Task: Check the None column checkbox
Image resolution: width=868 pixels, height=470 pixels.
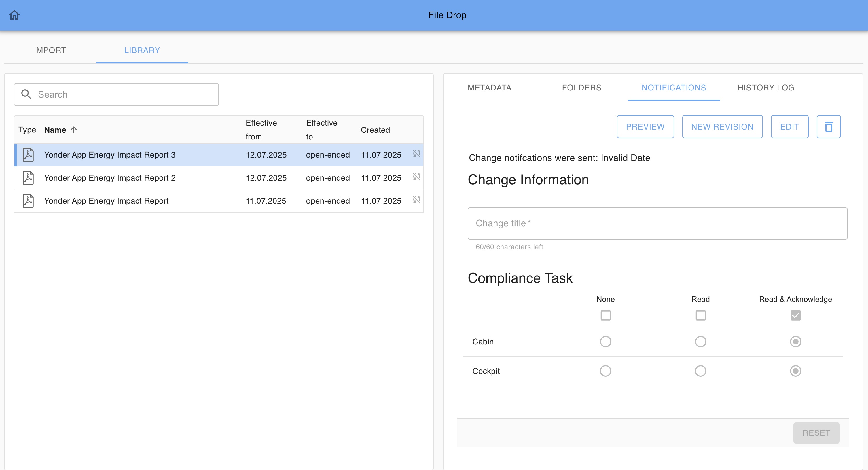Action: tap(605, 315)
